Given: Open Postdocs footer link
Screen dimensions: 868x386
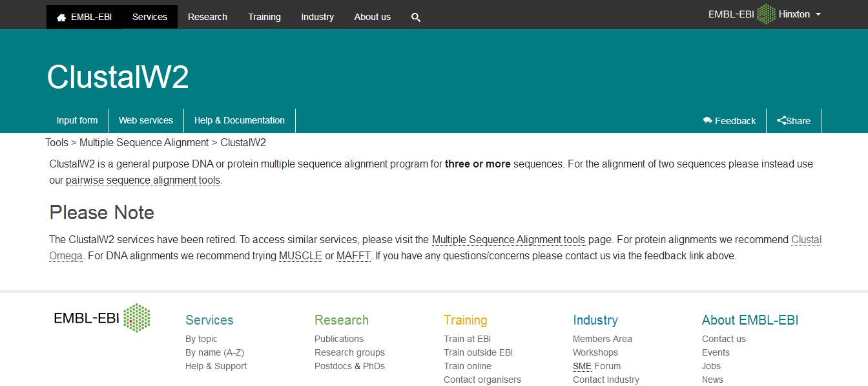Looking at the screenshot, I should click(333, 366).
